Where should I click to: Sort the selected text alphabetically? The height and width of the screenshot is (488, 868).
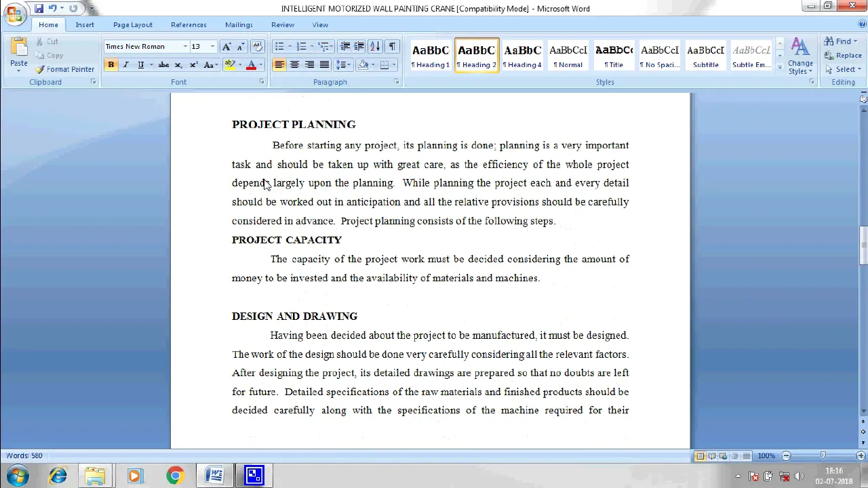(375, 47)
